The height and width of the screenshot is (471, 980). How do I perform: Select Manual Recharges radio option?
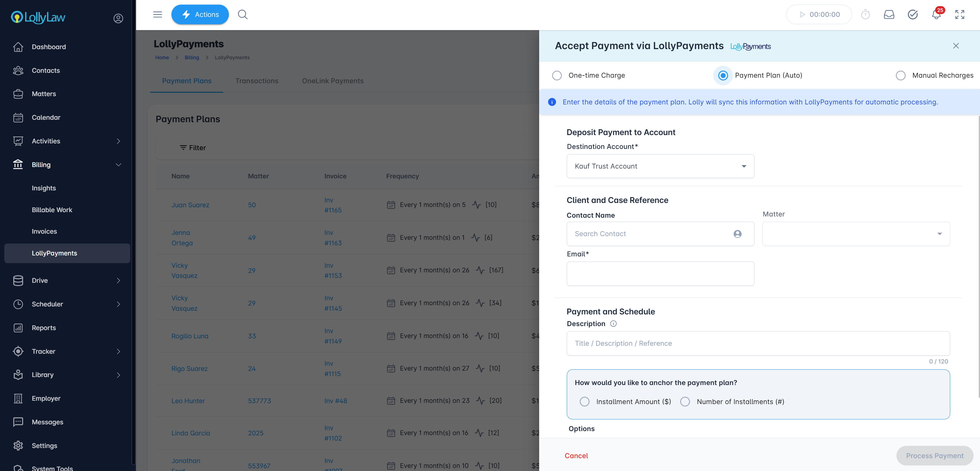click(x=900, y=75)
